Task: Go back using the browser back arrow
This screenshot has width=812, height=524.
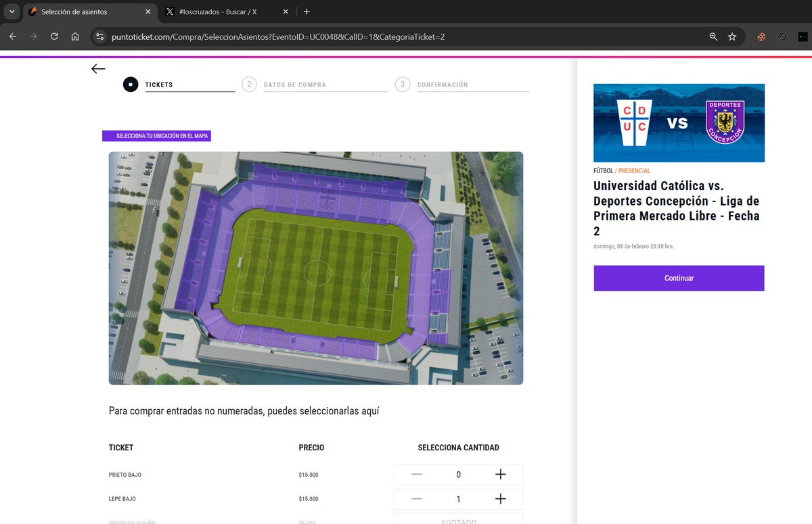Action: pyautogui.click(x=13, y=37)
